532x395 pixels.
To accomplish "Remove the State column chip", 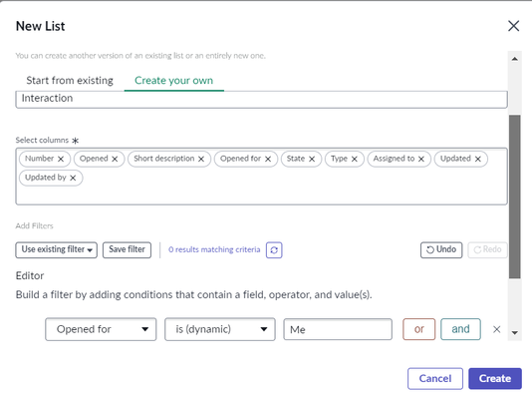I will pyautogui.click(x=312, y=159).
